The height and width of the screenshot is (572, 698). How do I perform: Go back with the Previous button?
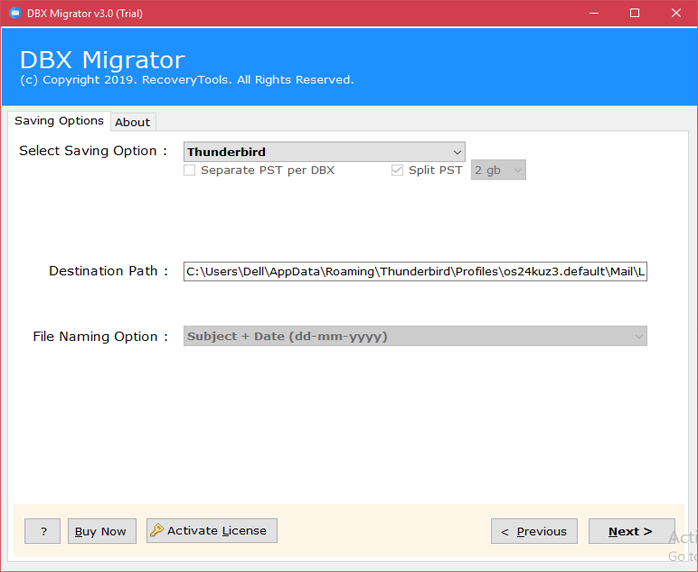(x=534, y=531)
